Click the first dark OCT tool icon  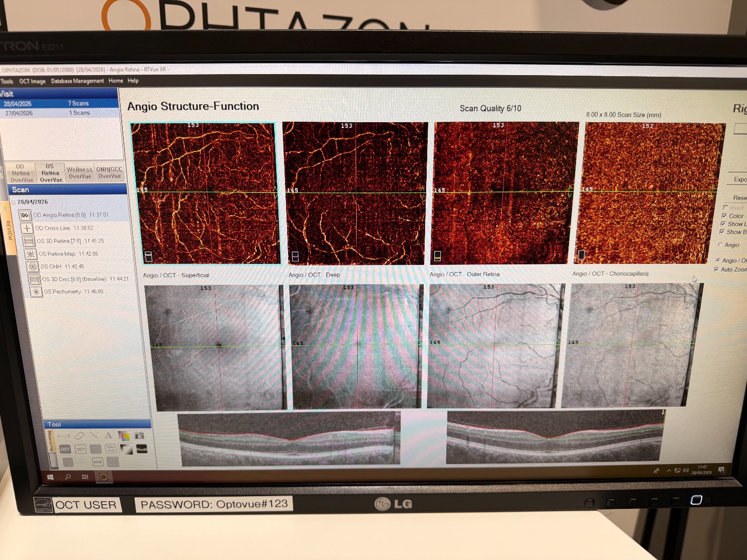click(65, 449)
